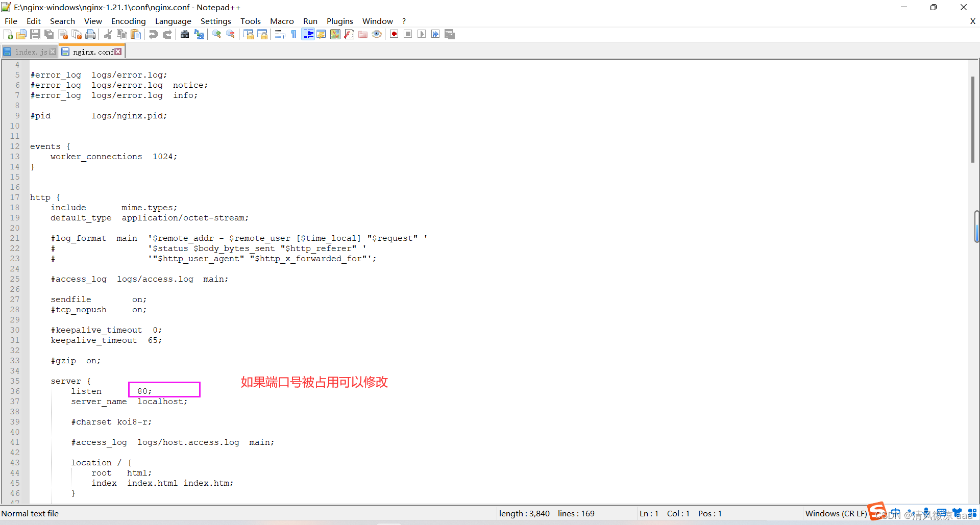Open the Tools menu
Viewport: 980px width, 525px height.
point(251,21)
